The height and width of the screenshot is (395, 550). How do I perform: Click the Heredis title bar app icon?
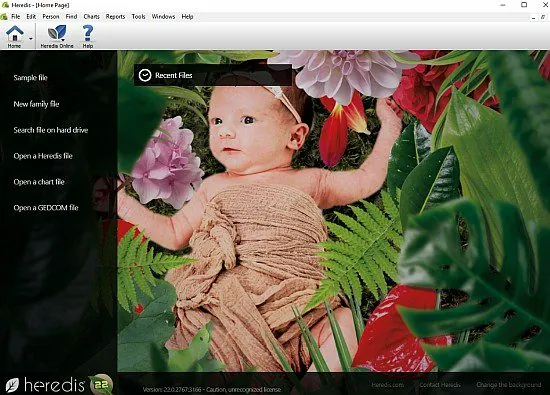5,5
